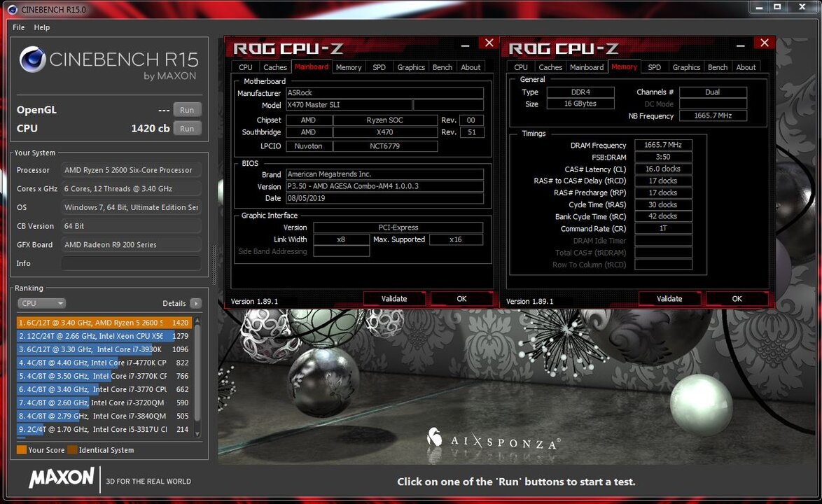Open Graphics tab in right CPU-Z window

coord(686,67)
